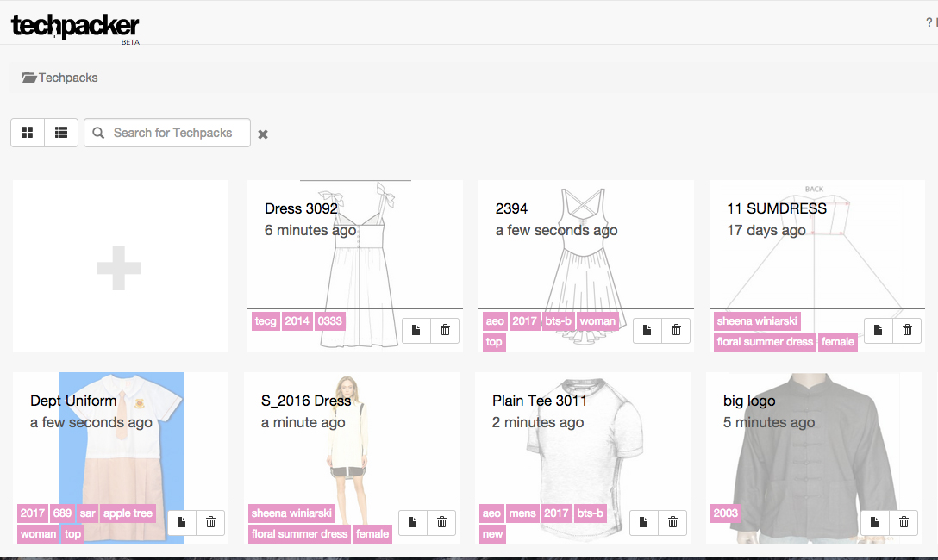Create a new techpack with plus card
The height and width of the screenshot is (560, 938).
[119, 267]
